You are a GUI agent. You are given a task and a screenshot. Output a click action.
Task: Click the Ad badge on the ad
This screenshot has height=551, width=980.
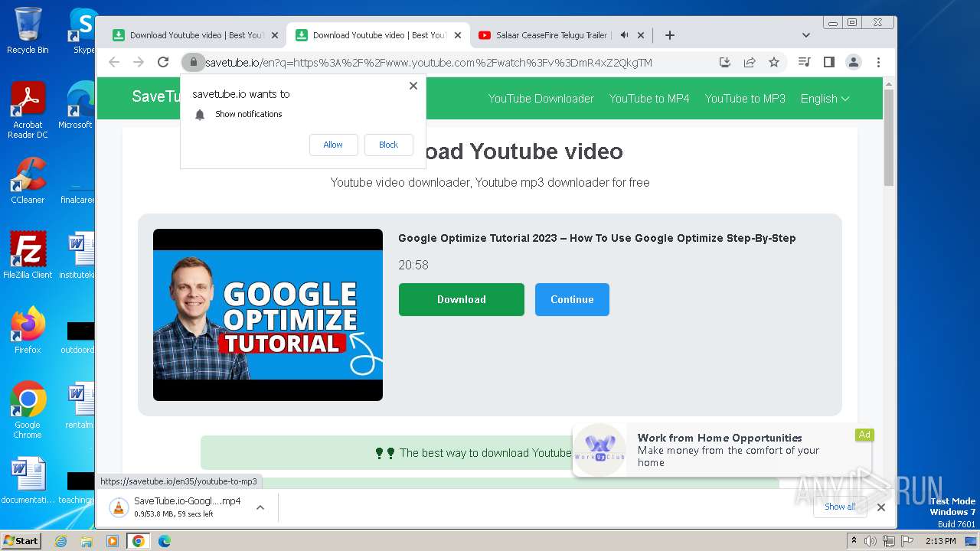[x=864, y=435]
